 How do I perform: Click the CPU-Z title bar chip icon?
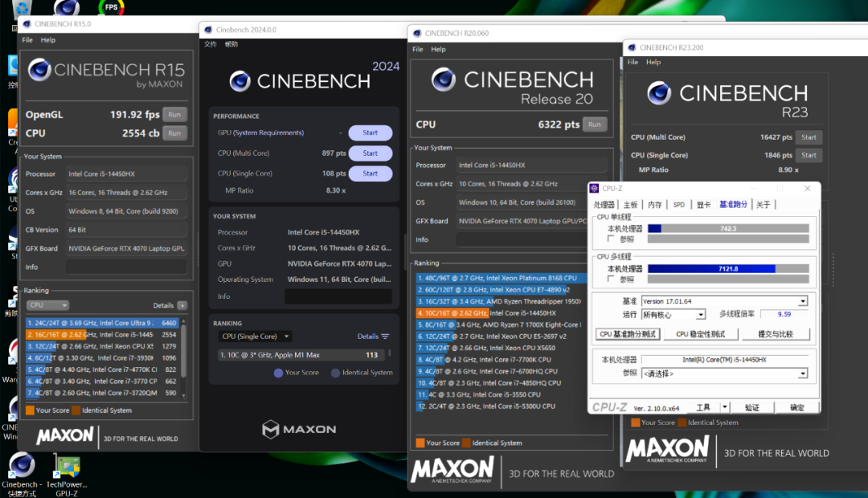pos(594,188)
